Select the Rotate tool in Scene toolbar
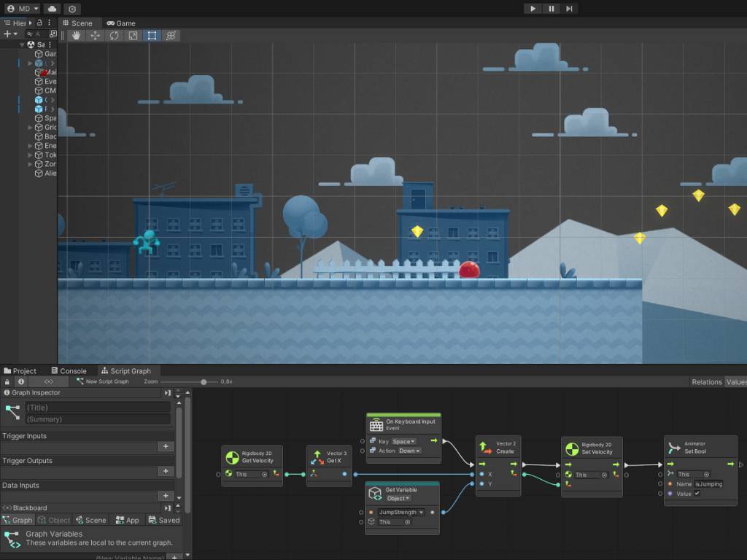This screenshot has height=560, width=747. [x=115, y=36]
